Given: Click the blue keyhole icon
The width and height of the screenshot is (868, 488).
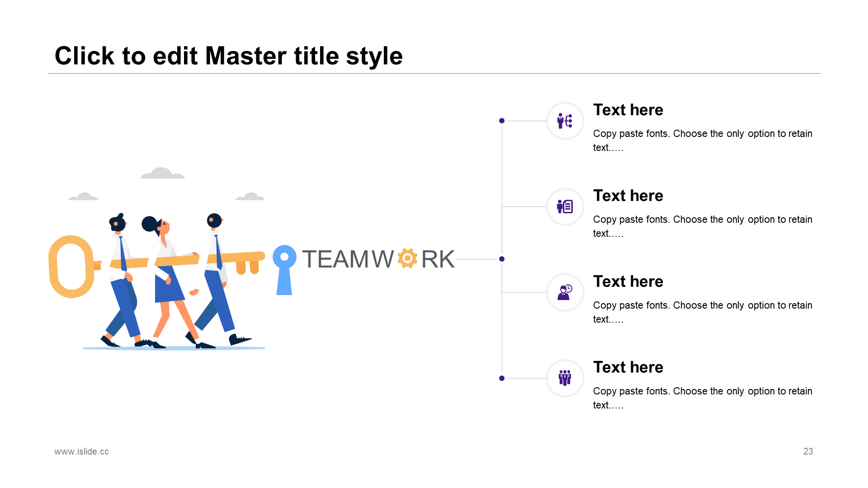Looking at the screenshot, I should (284, 270).
